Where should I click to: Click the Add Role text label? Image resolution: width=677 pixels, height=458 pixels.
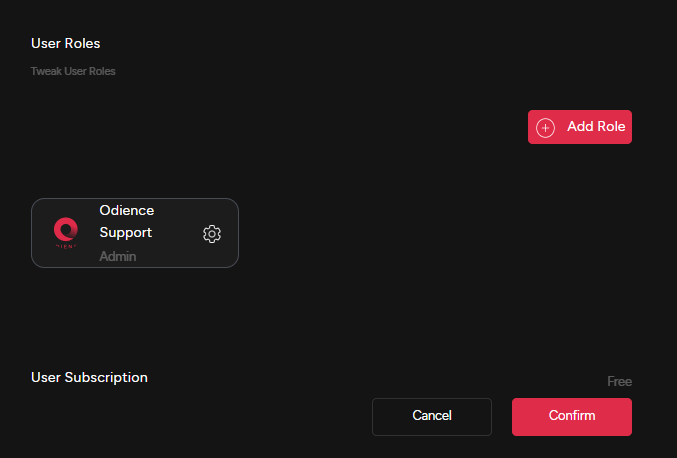point(596,127)
